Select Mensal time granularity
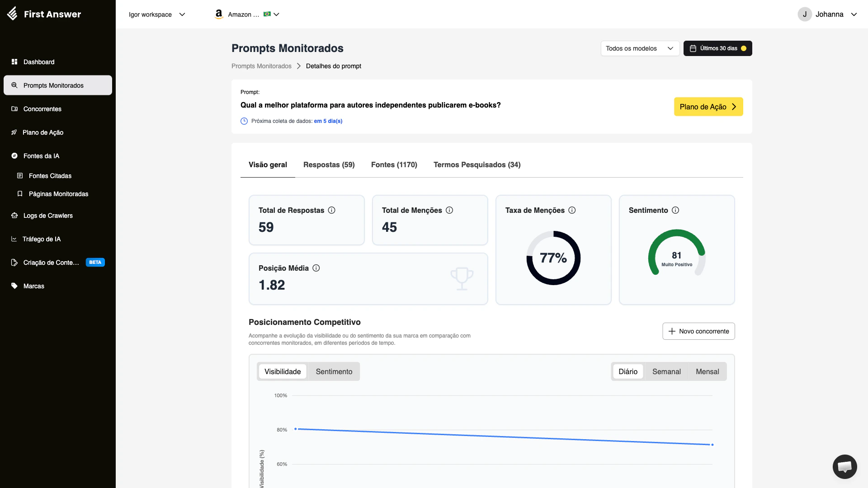Image resolution: width=868 pixels, height=488 pixels. coord(707,371)
